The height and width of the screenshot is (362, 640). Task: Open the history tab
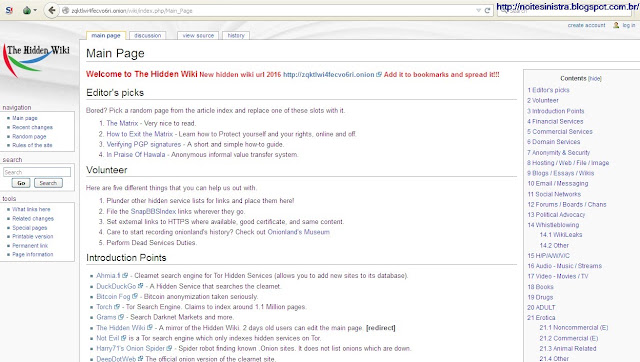tap(236, 36)
